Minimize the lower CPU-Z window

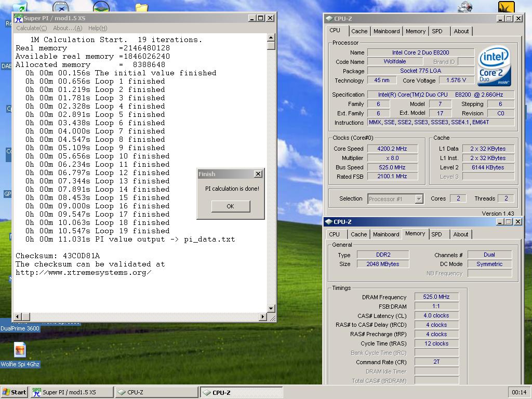[x=499, y=222]
